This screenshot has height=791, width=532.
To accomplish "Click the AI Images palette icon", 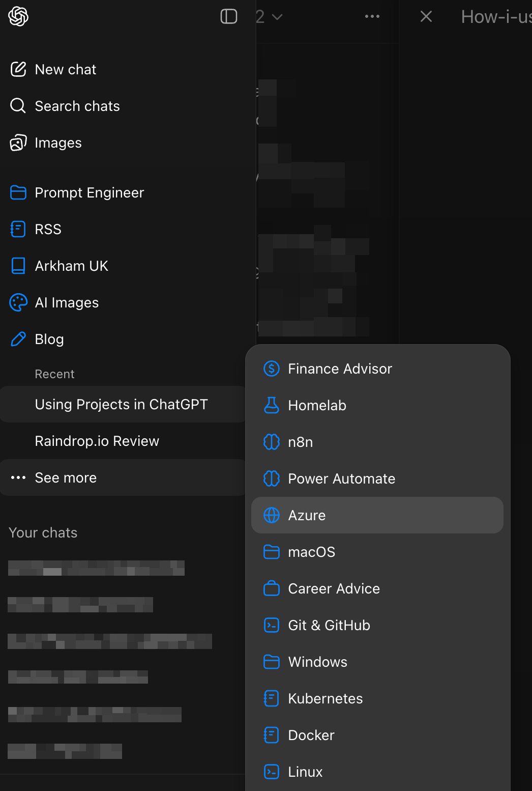I will click(x=18, y=302).
